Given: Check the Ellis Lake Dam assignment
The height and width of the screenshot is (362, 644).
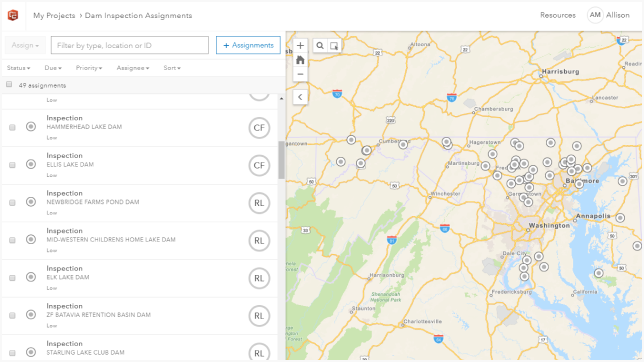Looking at the screenshot, I should (x=12, y=165).
